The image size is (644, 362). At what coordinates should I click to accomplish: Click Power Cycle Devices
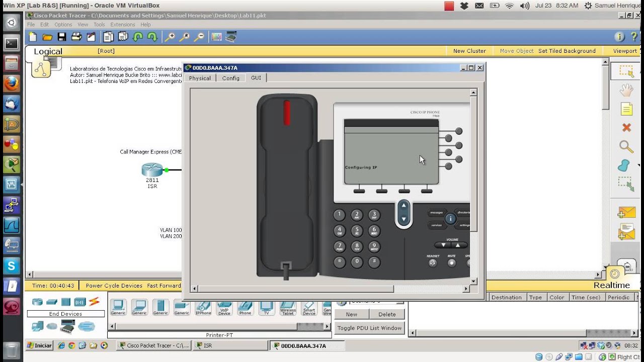click(114, 286)
